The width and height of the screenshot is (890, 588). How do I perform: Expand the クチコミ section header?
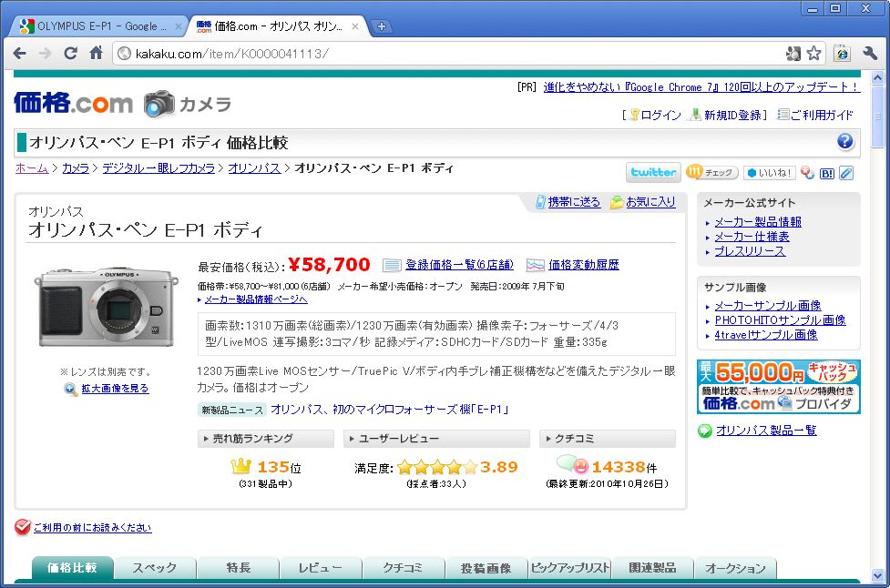point(607,439)
